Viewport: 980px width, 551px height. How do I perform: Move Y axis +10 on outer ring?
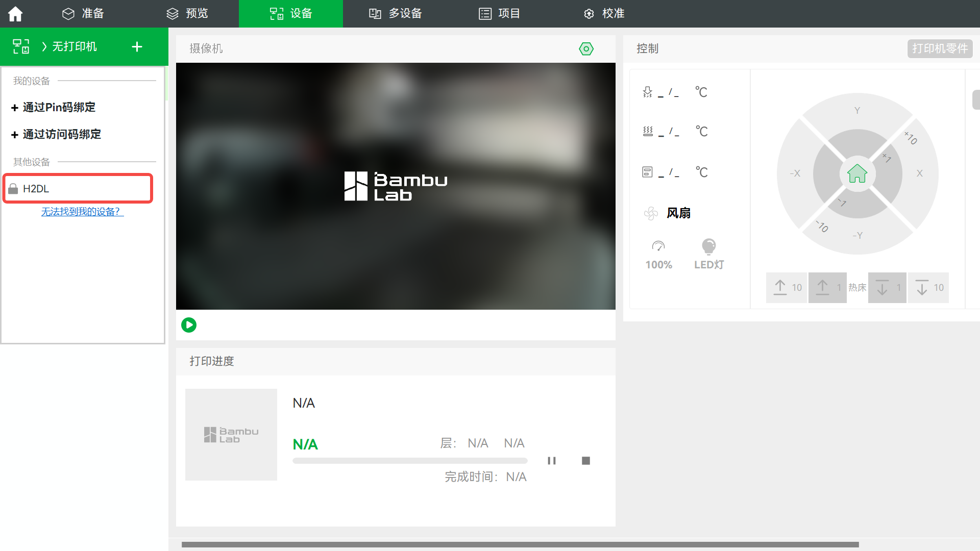pos(857,110)
